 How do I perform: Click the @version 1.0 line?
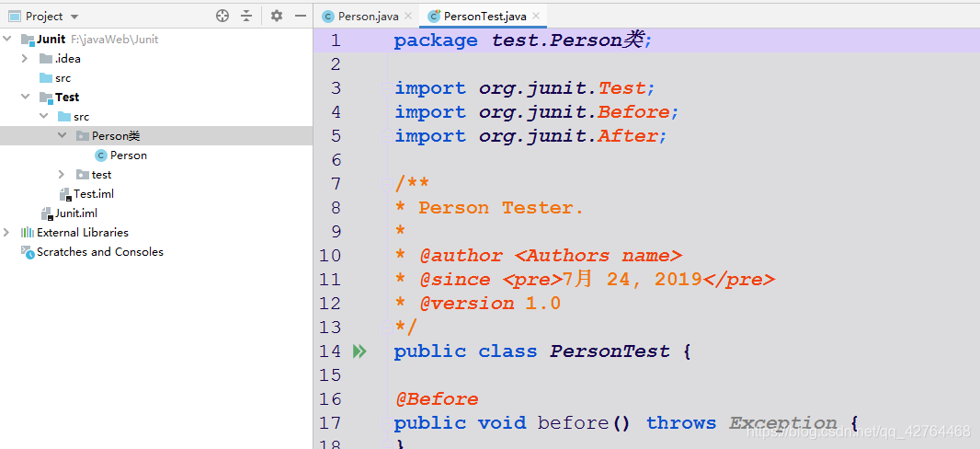pyautogui.click(x=477, y=304)
